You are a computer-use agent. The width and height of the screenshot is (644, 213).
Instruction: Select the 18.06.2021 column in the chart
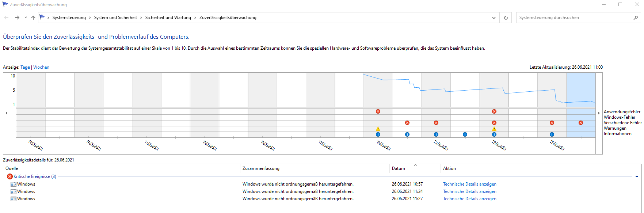click(x=349, y=105)
